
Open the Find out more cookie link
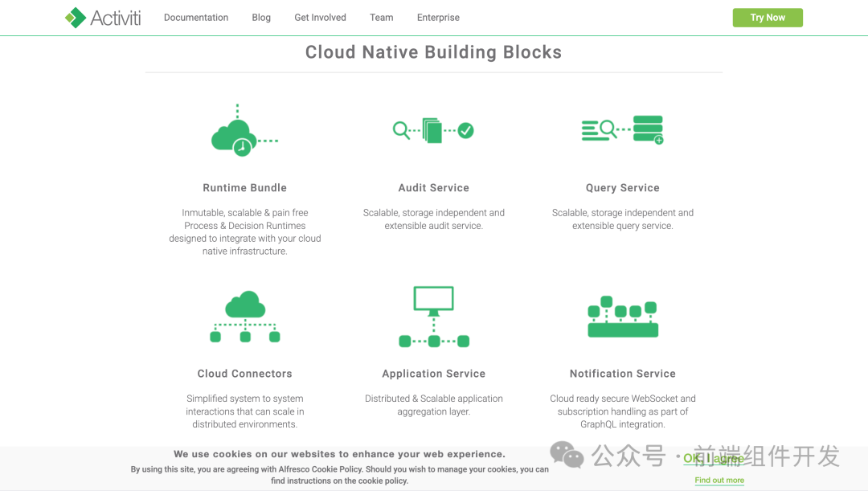pos(719,481)
